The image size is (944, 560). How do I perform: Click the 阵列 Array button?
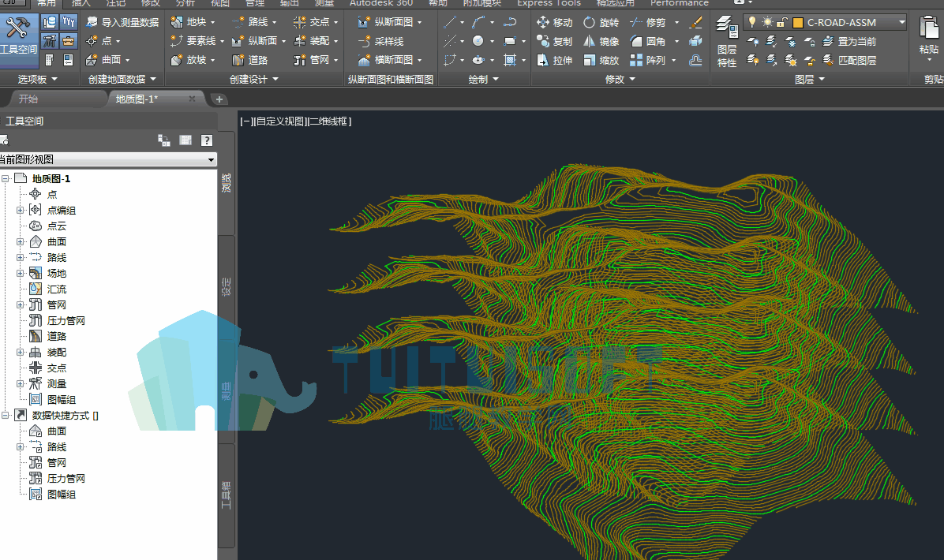click(648, 60)
